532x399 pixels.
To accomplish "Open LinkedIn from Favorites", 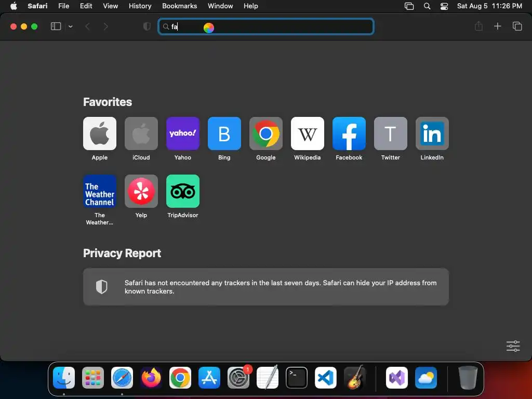I will click(x=432, y=134).
